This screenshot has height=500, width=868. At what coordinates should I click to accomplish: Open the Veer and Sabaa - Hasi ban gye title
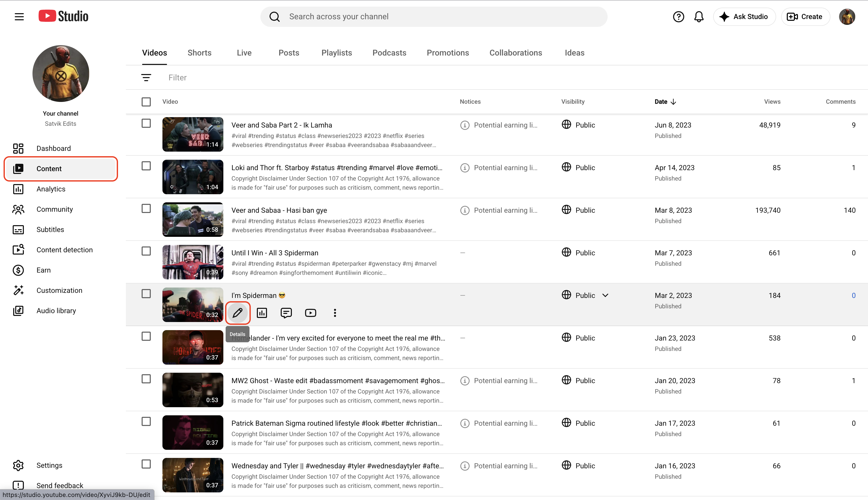click(x=279, y=210)
